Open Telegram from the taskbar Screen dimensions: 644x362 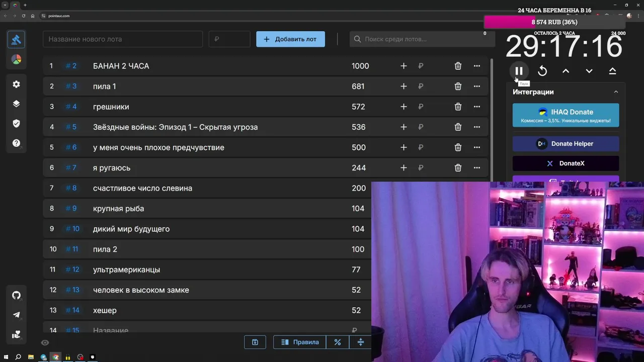point(43,357)
